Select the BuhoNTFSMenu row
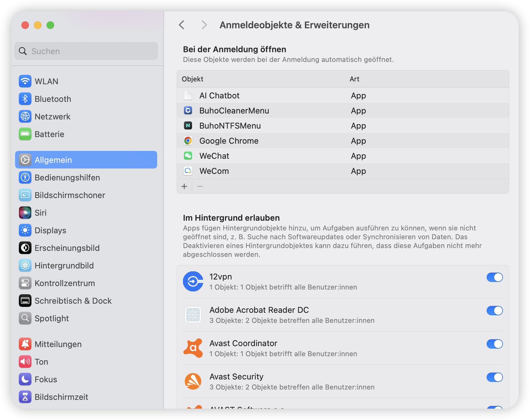This screenshot has width=530, height=420. [x=343, y=125]
